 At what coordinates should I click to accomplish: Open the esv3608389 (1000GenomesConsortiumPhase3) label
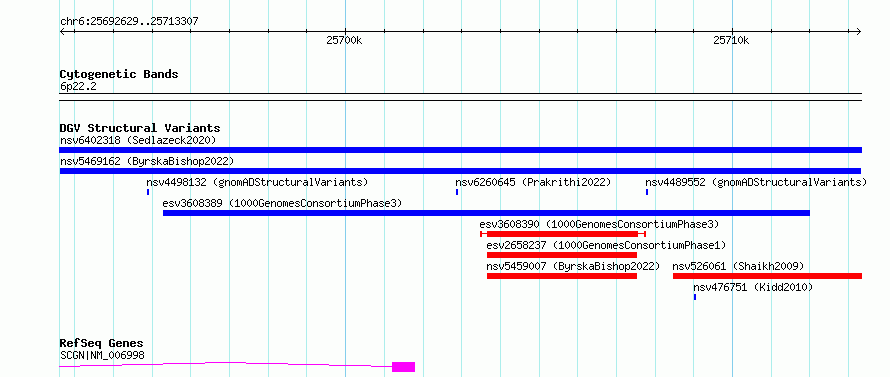[282, 203]
